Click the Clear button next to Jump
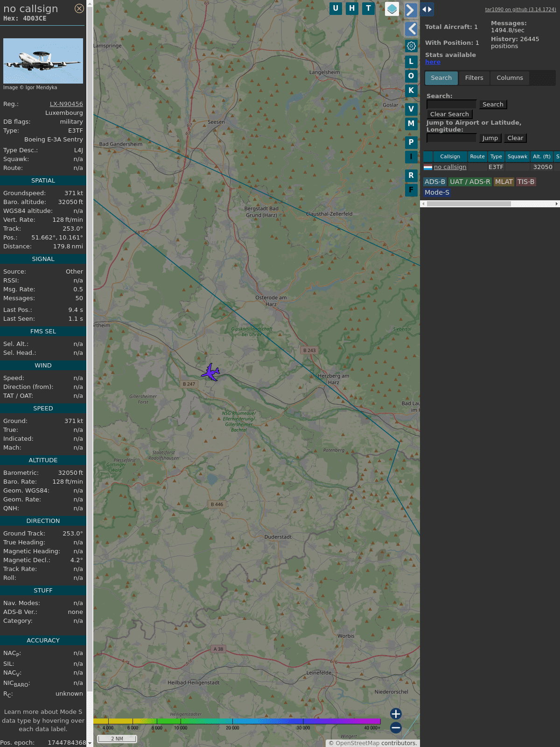Image resolution: width=560 pixels, height=747 pixels. tap(515, 138)
